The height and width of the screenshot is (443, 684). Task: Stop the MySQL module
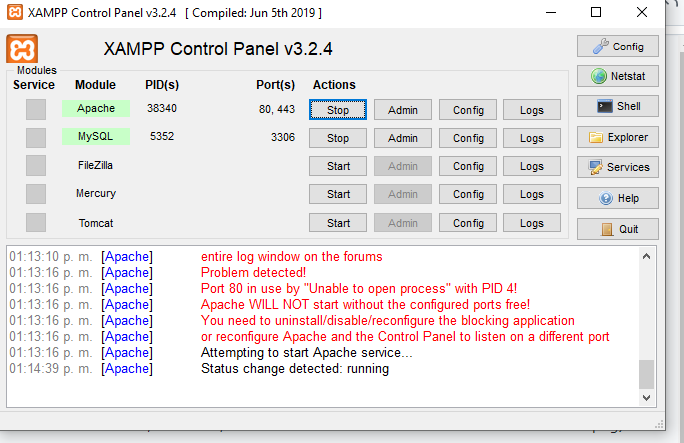click(338, 138)
